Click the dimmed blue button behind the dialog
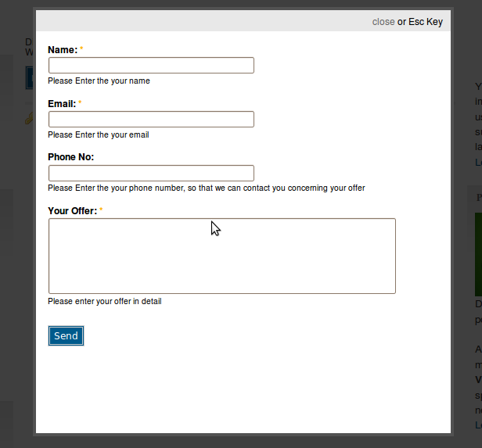This screenshot has width=482, height=448. pyautogui.click(x=30, y=77)
